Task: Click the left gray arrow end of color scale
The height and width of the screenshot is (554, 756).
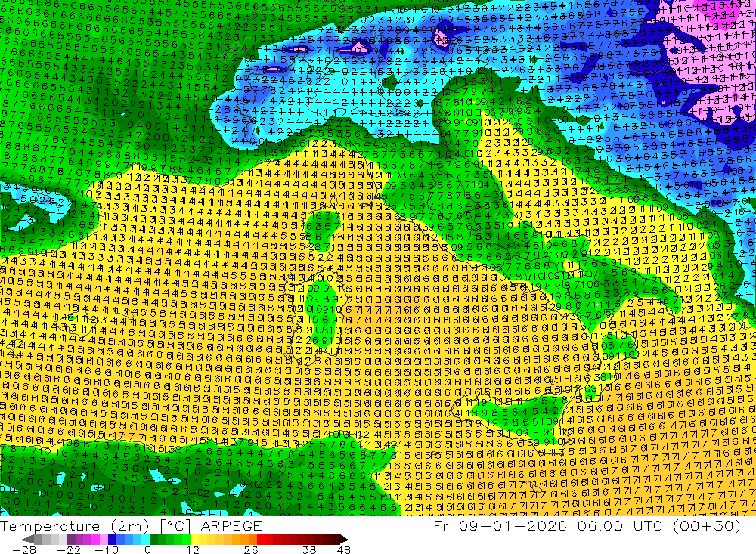Action: point(28,539)
